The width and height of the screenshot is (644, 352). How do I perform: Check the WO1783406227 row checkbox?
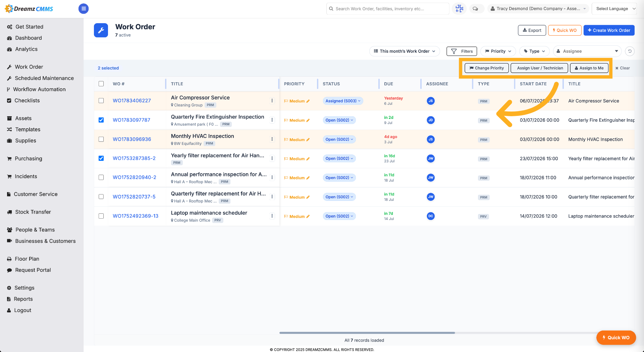coord(101,101)
